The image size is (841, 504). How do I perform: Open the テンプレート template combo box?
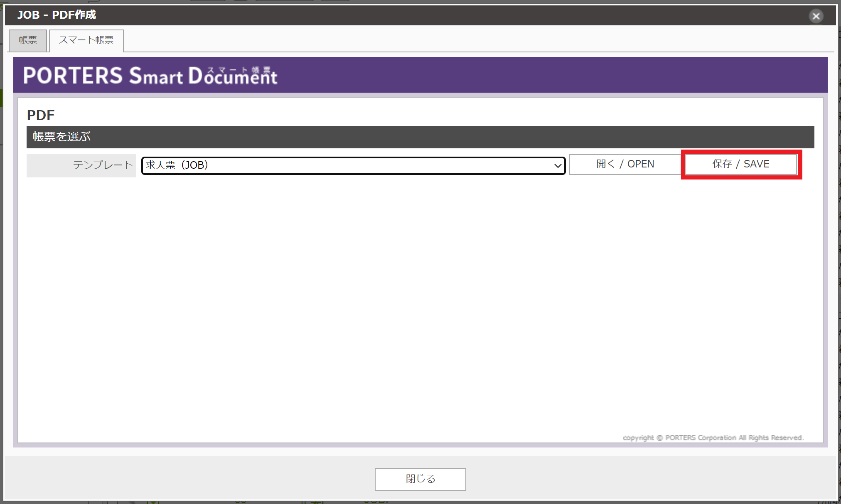(353, 165)
